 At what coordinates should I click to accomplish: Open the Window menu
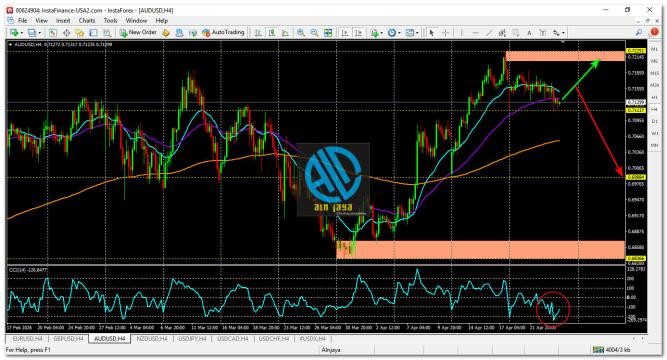136,20
